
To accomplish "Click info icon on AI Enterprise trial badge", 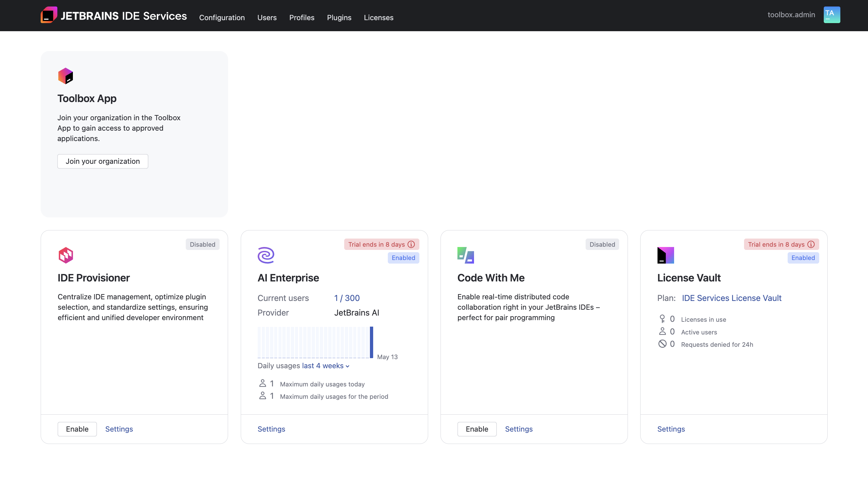I will 411,244.
